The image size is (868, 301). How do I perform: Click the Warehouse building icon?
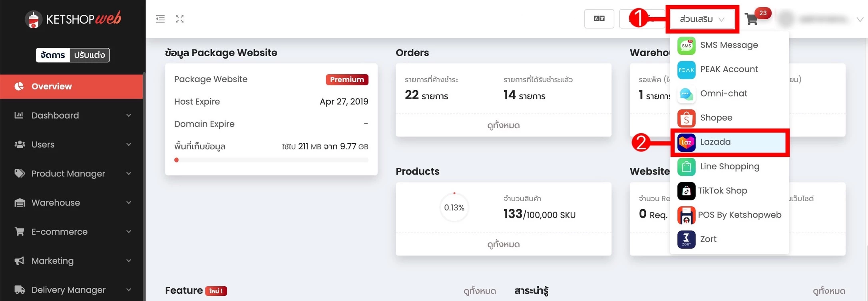coord(20,203)
